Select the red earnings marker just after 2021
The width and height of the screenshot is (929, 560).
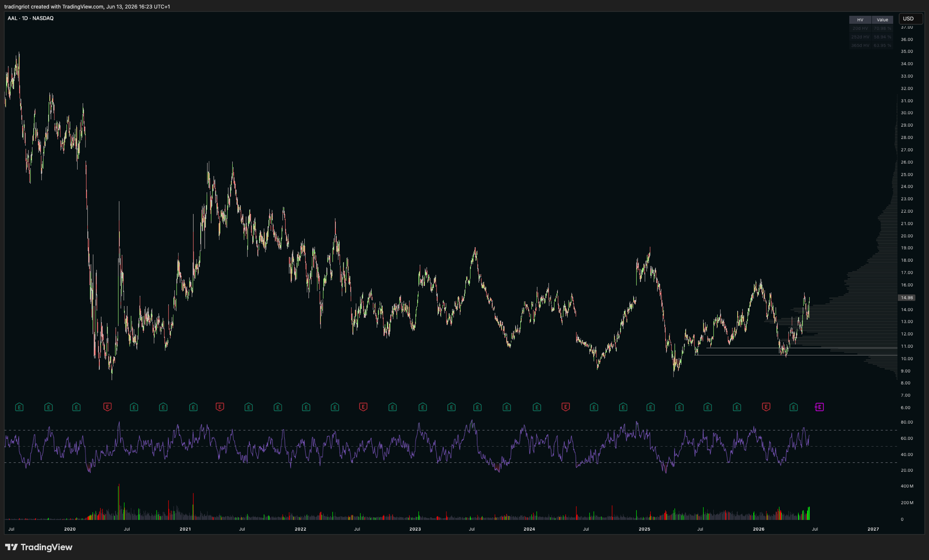[x=220, y=407]
